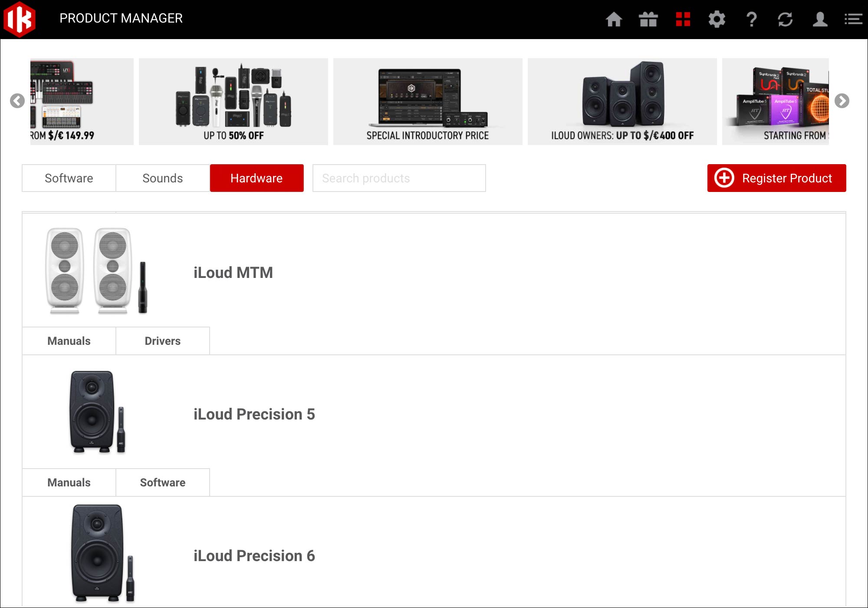Open the iLoud Owners $400 off banner
Viewport: 868px width, 608px height.
click(x=622, y=102)
